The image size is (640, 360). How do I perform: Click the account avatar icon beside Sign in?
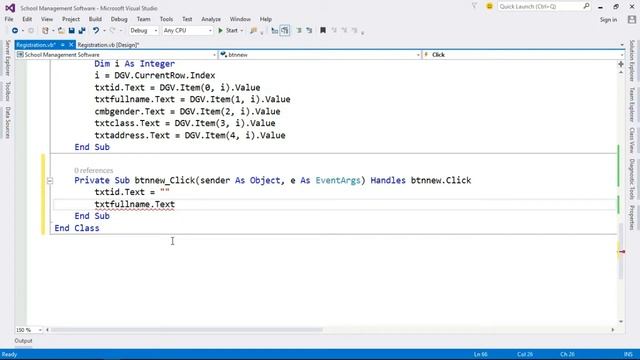point(632,20)
